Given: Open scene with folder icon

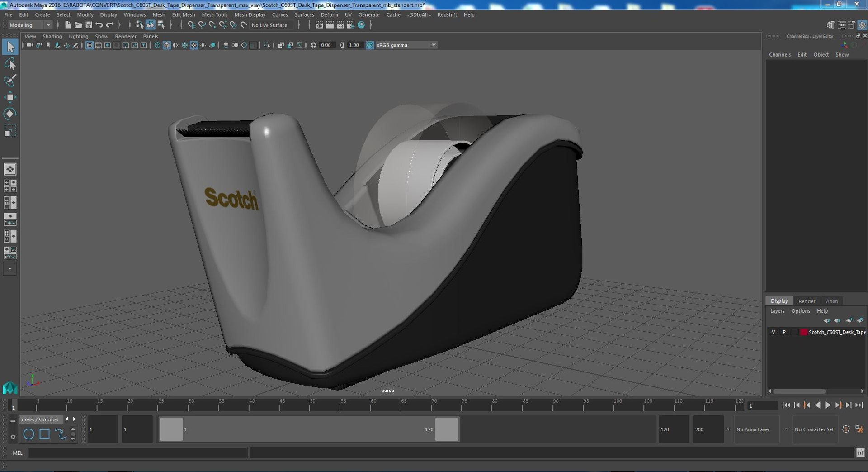Looking at the screenshot, I should [x=78, y=25].
